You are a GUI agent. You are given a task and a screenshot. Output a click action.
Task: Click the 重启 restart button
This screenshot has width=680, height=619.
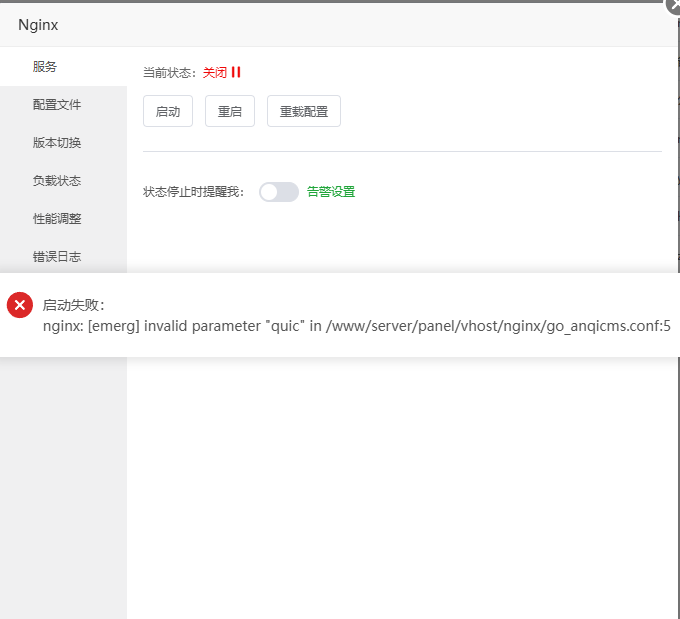point(230,111)
